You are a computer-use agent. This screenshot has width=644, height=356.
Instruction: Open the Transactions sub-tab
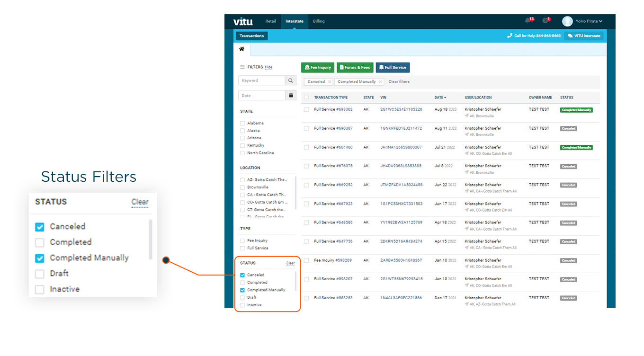point(251,36)
